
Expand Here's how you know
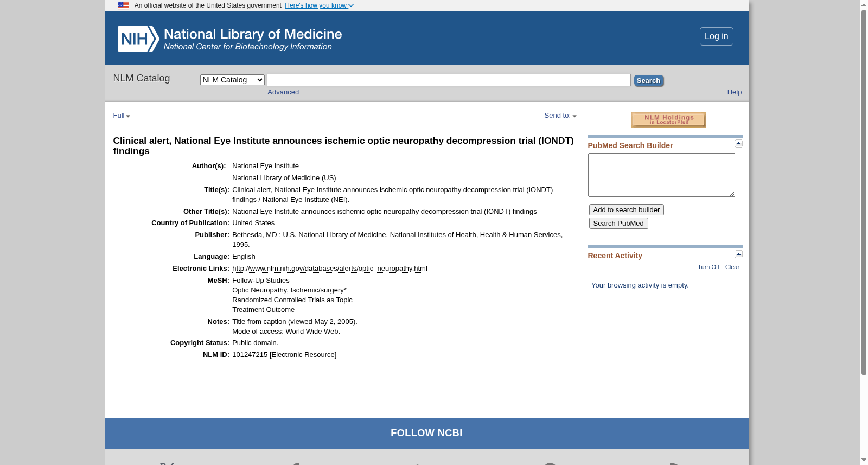(319, 5)
